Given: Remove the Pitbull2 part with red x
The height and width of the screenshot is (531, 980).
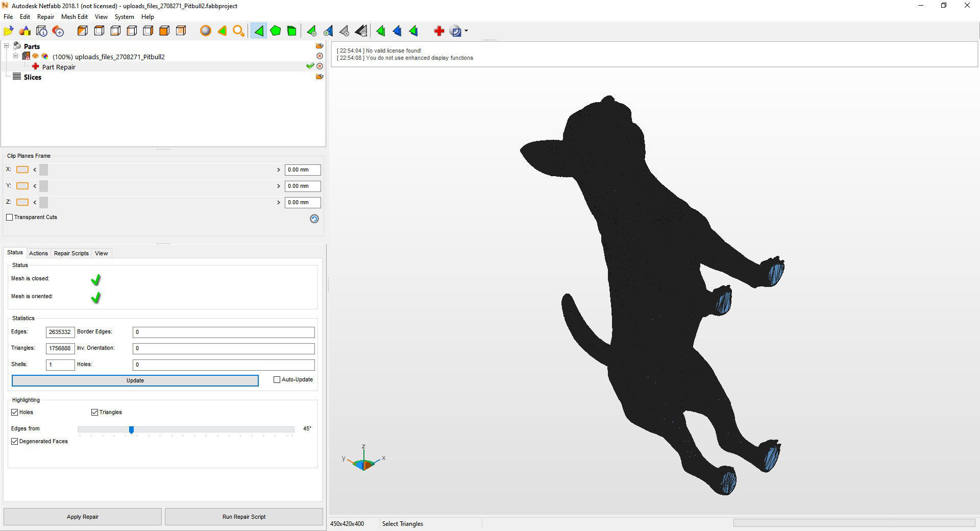Looking at the screenshot, I should 320,56.
